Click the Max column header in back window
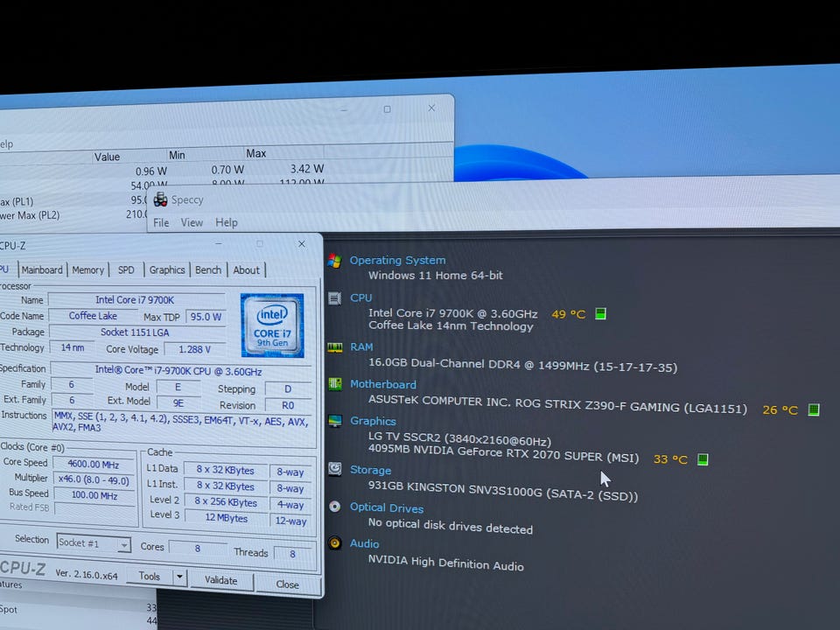Screen dimensions: 840x630 pos(256,153)
